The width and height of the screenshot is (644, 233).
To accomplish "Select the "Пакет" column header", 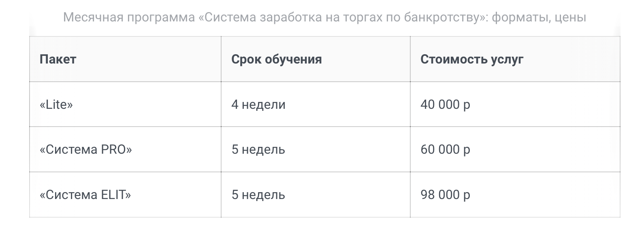I will (x=58, y=59).
